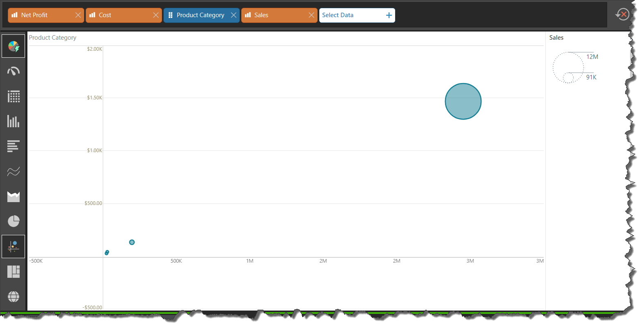Select the scatter bubble chart type
This screenshot has width=644, height=331.
(x=14, y=246)
